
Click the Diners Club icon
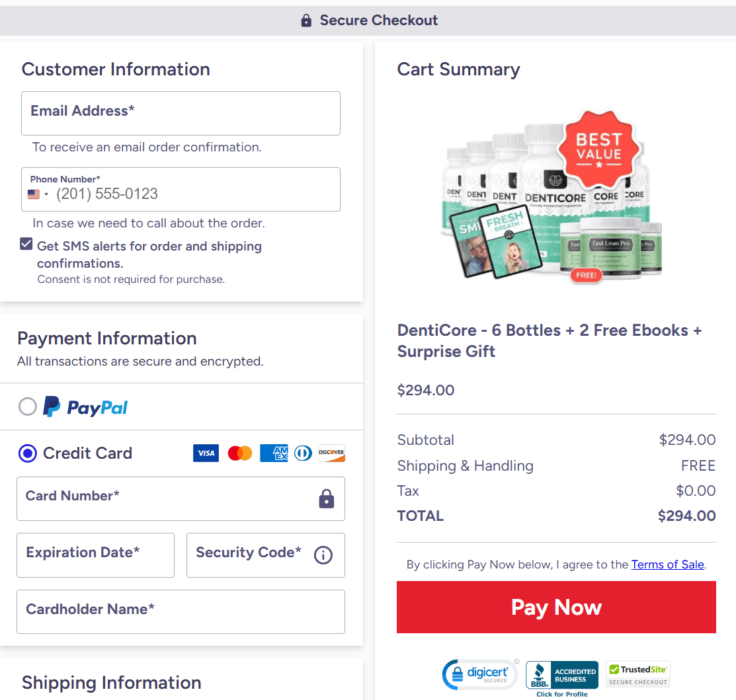304,453
